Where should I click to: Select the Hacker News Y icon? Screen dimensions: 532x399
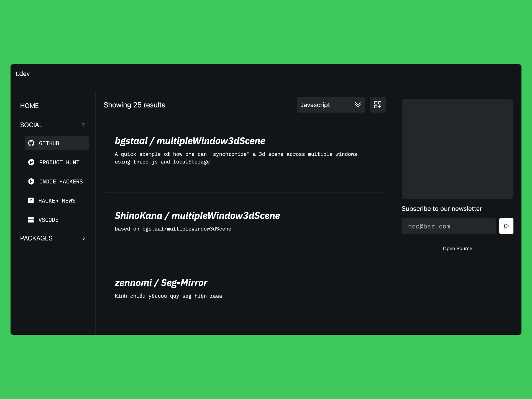tap(31, 201)
